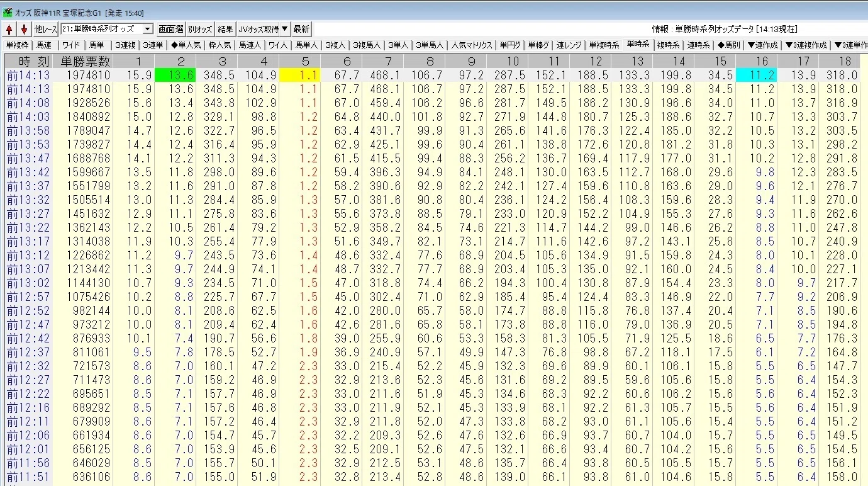This screenshot has height=486, width=868.
Task: Click the red down arrow icon
Action: coord(24,29)
